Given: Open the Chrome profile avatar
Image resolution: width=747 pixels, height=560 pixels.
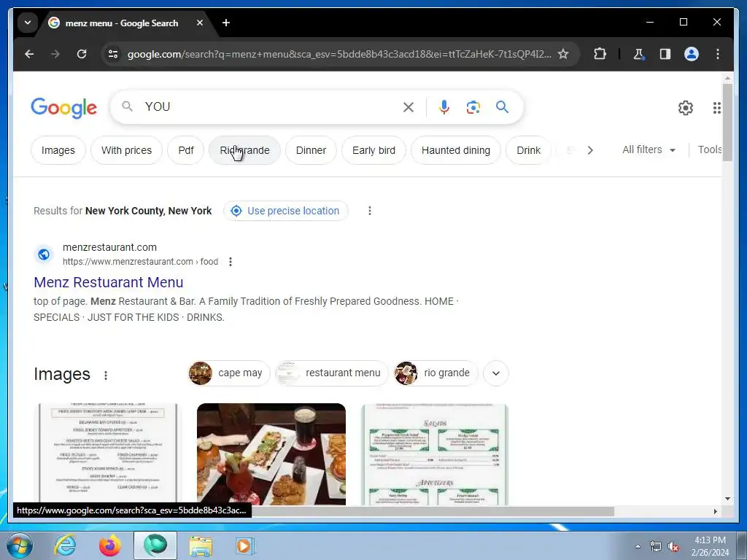Looking at the screenshot, I should pyautogui.click(x=692, y=54).
